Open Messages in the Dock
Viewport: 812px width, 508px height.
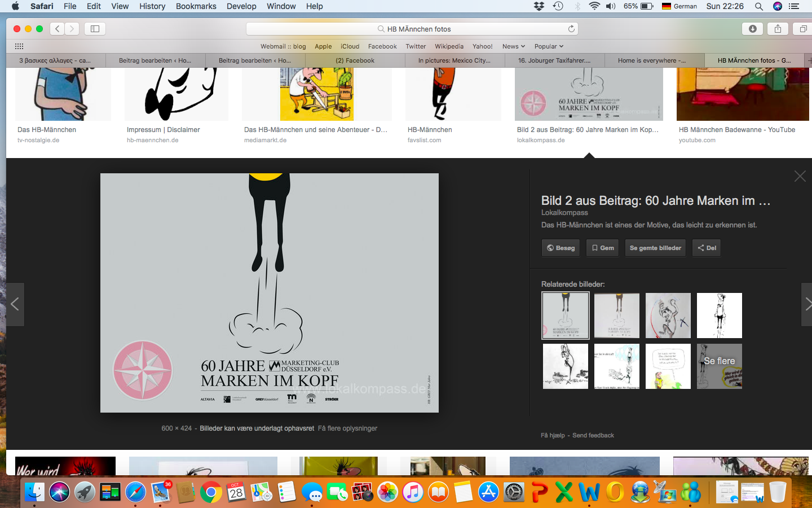pos(312,492)
